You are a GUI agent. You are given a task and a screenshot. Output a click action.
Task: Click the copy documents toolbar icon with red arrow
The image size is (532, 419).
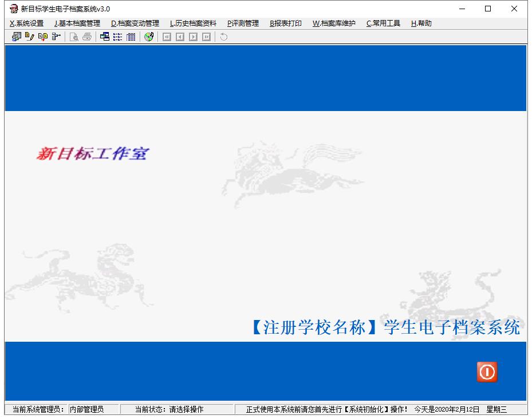click(x=43, y=37)
